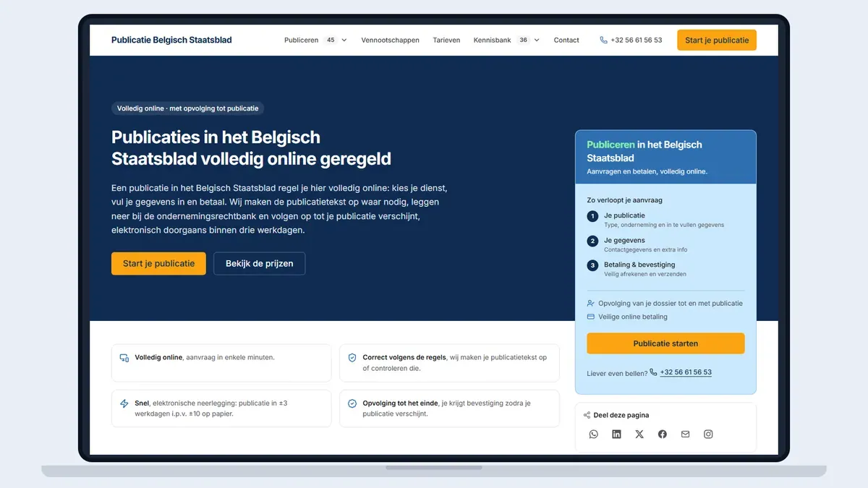This screenshot has height=488, width=868.
Task: Click the '36' count badge next to Kennisbank
Action: (x=523, y=40)
